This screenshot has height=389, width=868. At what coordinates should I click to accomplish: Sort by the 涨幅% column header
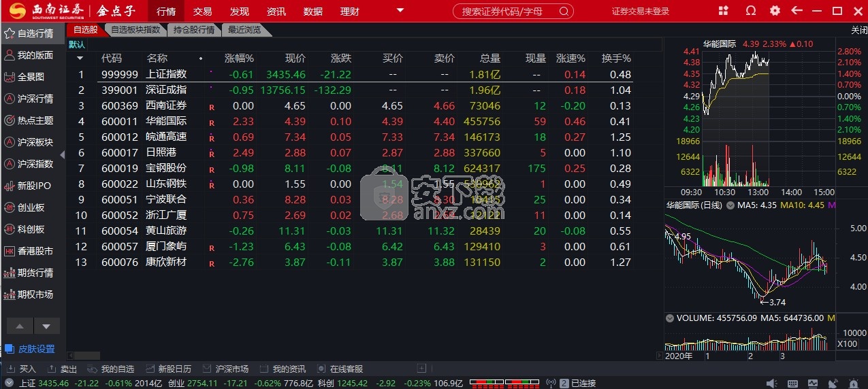click(x=239, y=58)
